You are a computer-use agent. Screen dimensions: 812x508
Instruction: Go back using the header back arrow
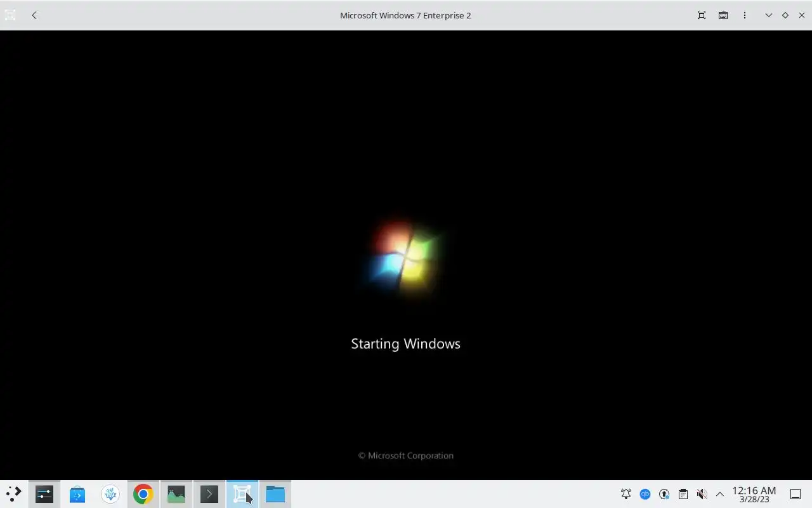click(x=34, y=15)
